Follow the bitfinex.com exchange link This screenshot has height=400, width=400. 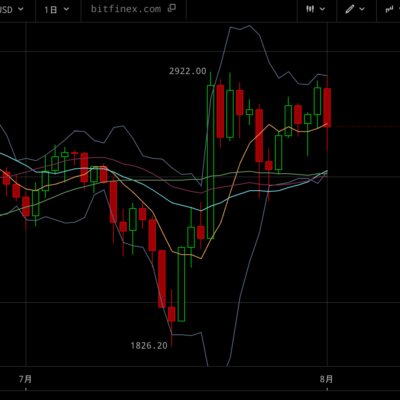(126, 9)
